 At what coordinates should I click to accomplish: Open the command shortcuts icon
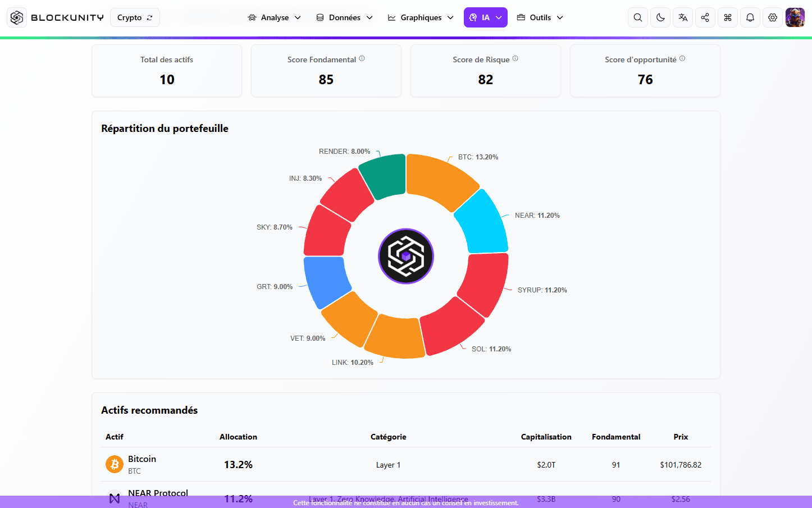(x=728, y=17)
